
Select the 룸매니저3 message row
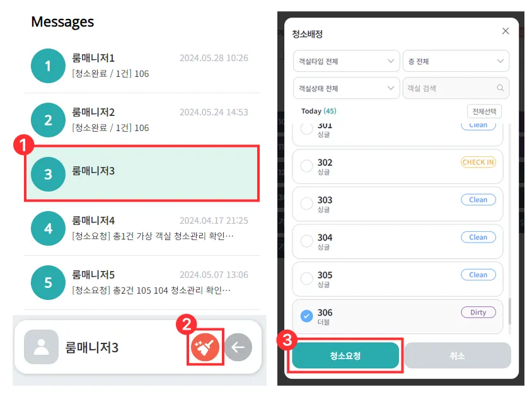(x=142, y=173)
